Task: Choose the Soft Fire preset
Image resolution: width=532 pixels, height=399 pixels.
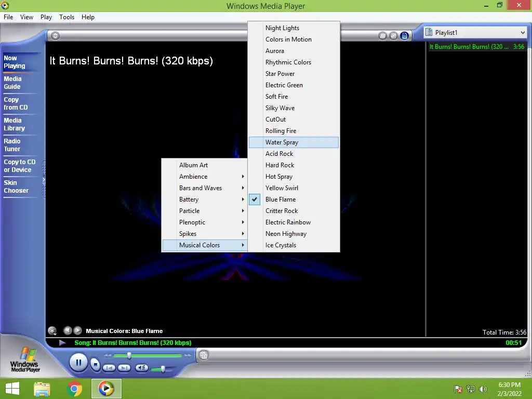Action: [x=294, y=96]
